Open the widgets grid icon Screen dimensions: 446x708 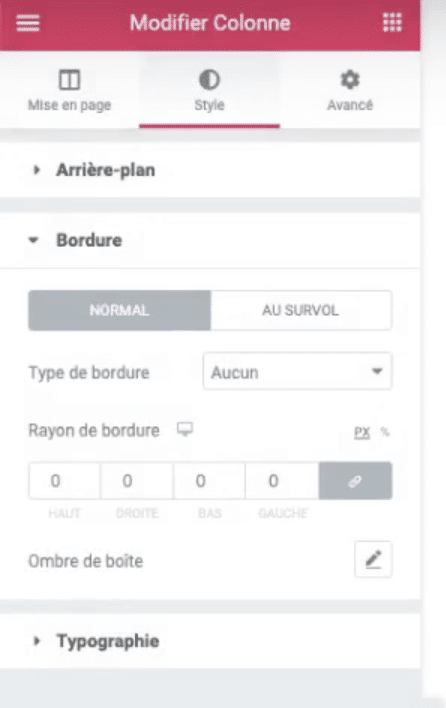(392, 22)
